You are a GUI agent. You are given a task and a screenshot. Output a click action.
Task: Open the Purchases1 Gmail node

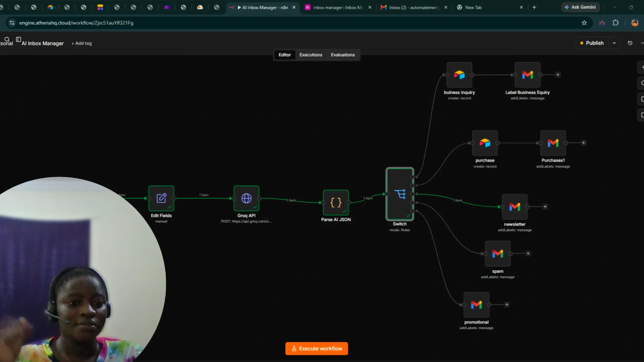click(553, 143)
